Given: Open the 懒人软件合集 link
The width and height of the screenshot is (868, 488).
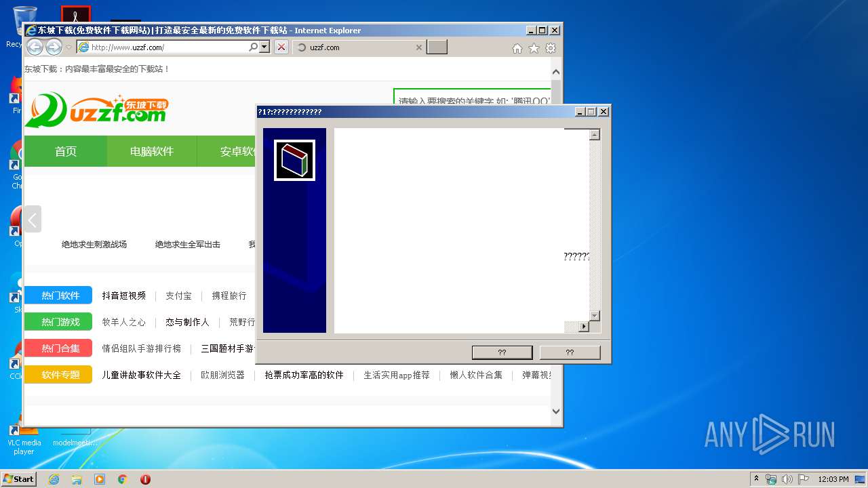Looking at the screenshot, I should [x=476, y=375].
